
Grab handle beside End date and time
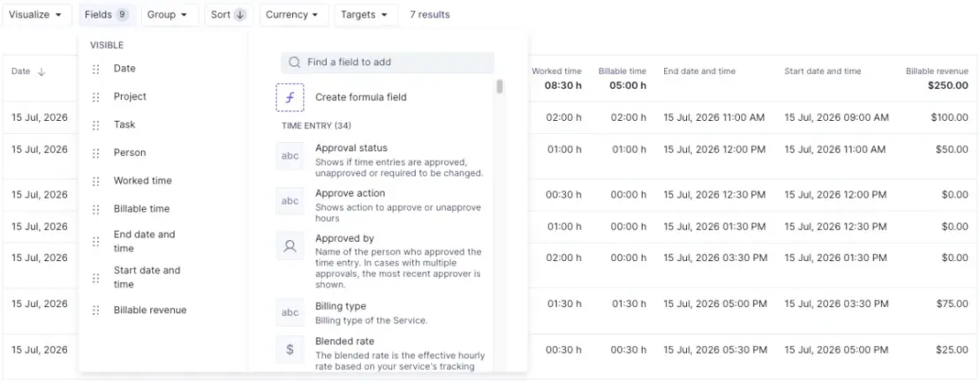[95, 242]
